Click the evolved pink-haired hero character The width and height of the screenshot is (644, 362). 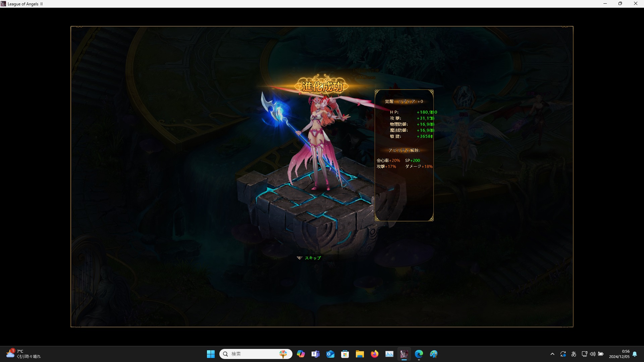(320, 144)
